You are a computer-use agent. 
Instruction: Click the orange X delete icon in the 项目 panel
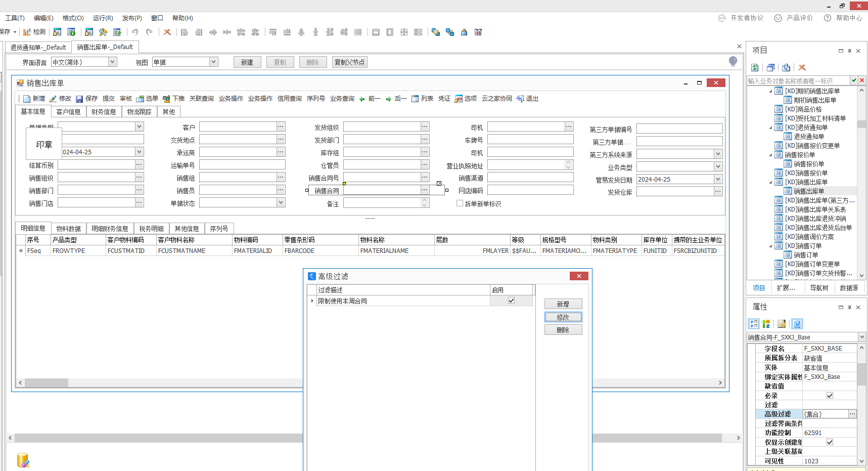[802, 68]
